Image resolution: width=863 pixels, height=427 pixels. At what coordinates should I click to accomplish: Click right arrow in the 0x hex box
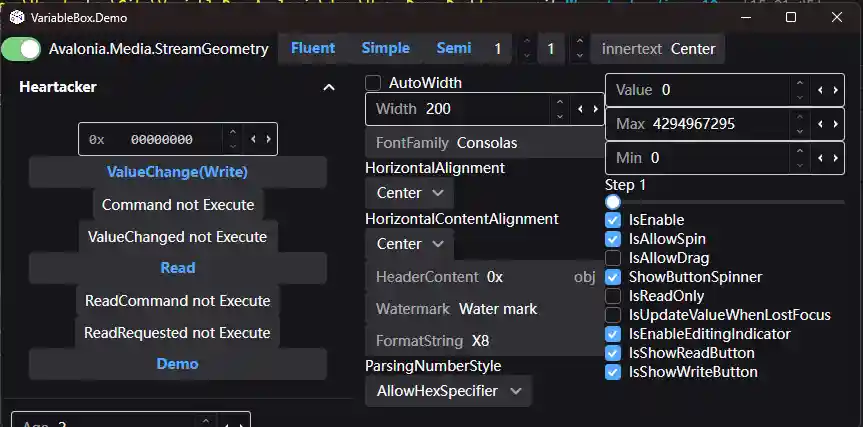267,140
